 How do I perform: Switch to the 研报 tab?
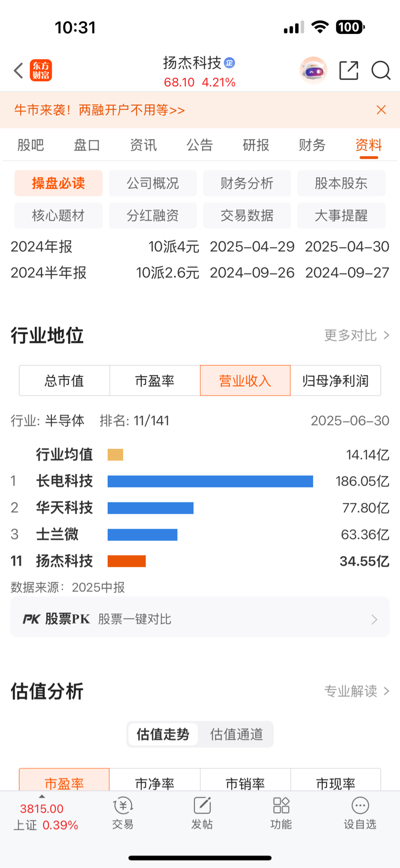point(256,145)
